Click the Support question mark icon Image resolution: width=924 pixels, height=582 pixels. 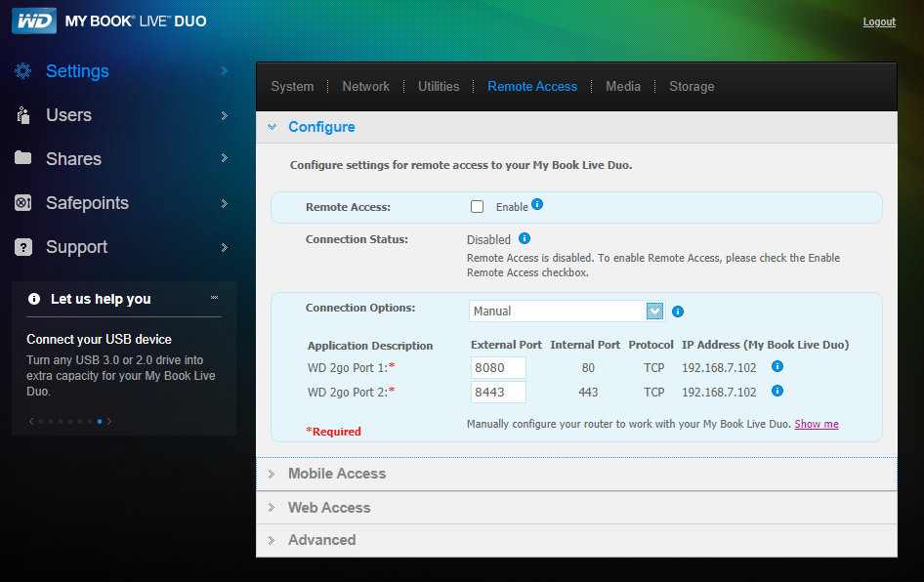23,247
